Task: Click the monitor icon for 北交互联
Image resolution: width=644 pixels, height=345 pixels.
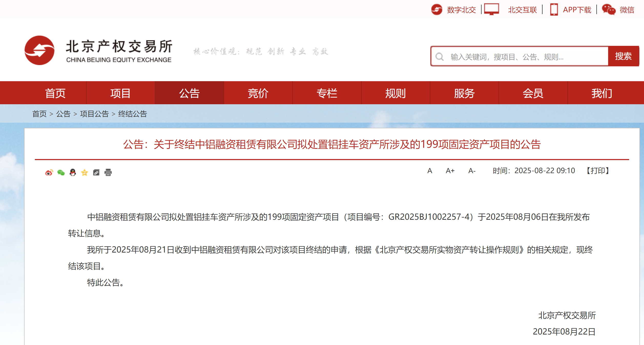Action: pos(491,9)
